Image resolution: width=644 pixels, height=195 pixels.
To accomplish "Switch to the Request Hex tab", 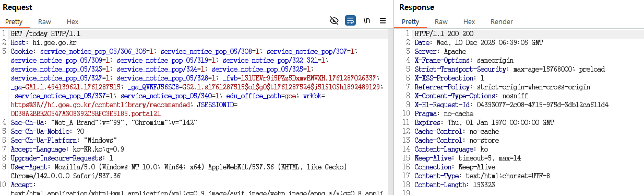I will point(73,22).
